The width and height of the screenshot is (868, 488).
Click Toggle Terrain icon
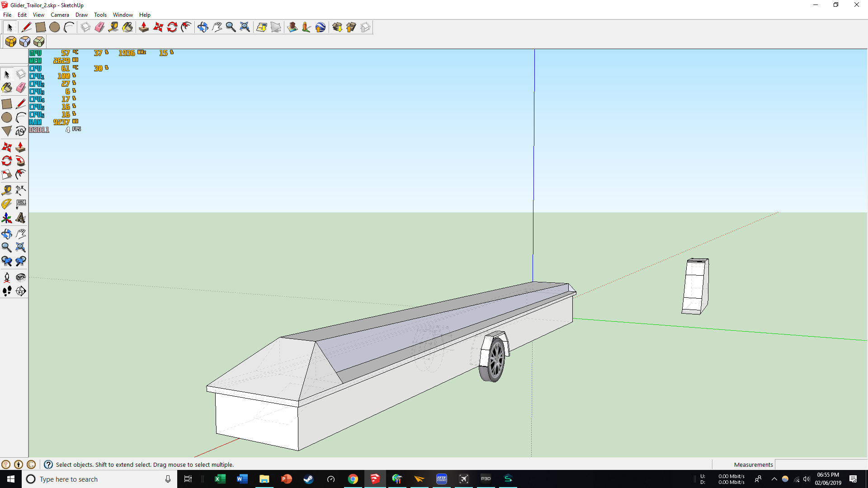pyautogui.click(x=275, y=28)
